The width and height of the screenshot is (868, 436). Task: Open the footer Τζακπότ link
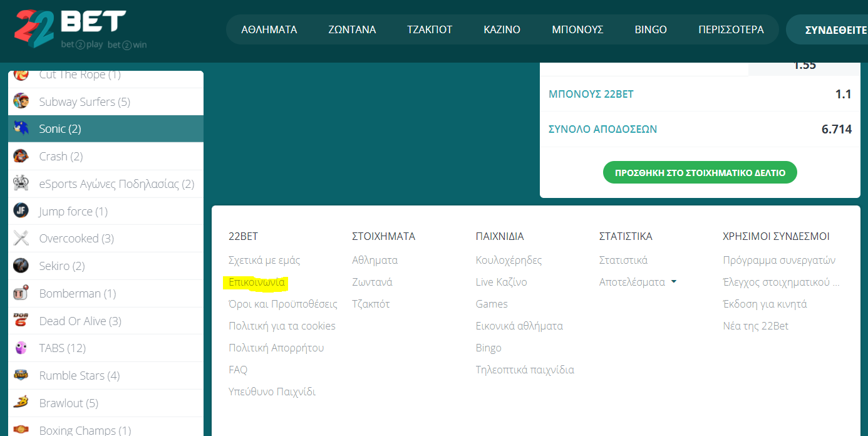[x=371, y=304]
